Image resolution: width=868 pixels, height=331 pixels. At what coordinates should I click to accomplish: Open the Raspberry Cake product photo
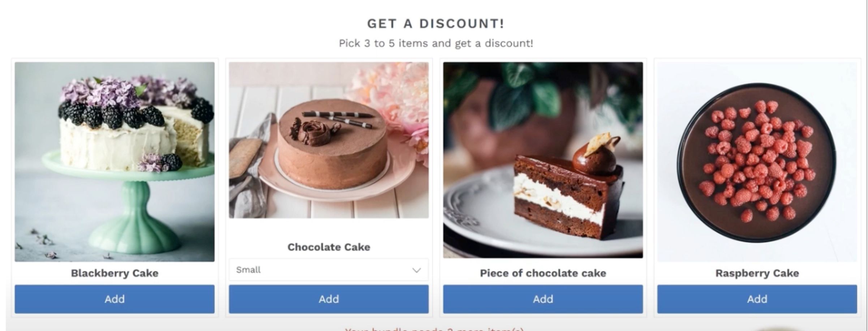pos(757,162)
